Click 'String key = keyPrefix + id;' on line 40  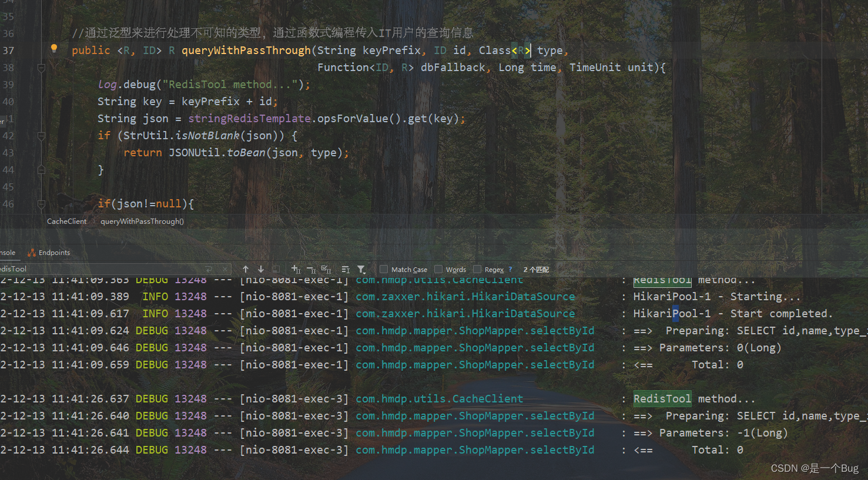coord(187,102)
